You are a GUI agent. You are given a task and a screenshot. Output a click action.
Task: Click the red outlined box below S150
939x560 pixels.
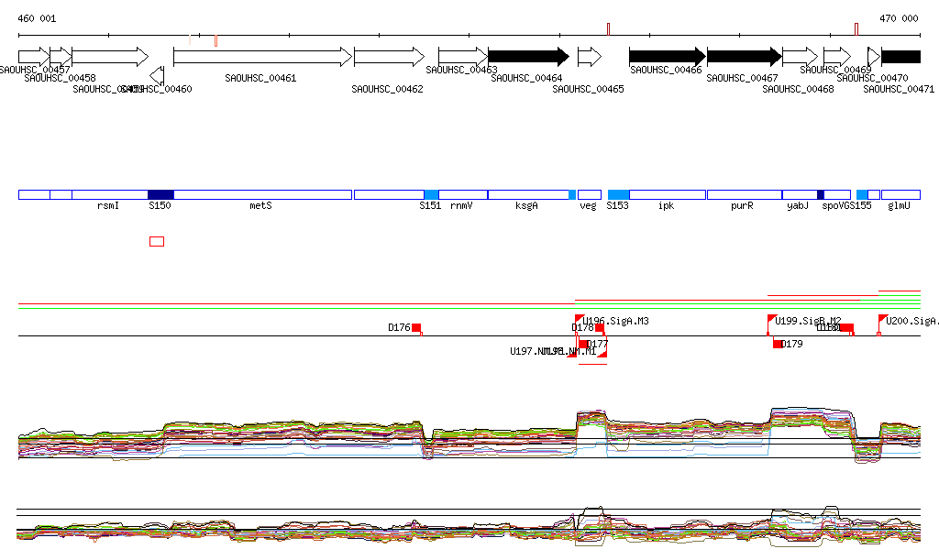(x=157, y=241)
